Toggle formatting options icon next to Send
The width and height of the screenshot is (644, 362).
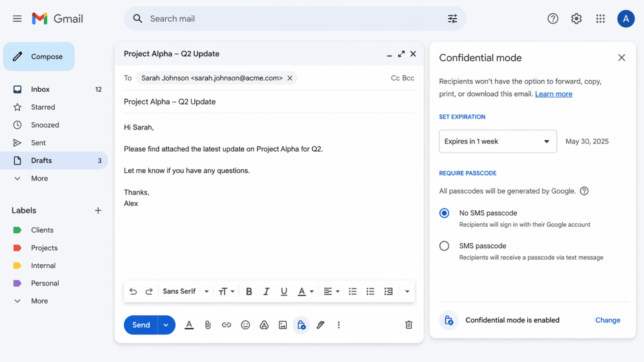pyautogui.click(x=189, y=325)
